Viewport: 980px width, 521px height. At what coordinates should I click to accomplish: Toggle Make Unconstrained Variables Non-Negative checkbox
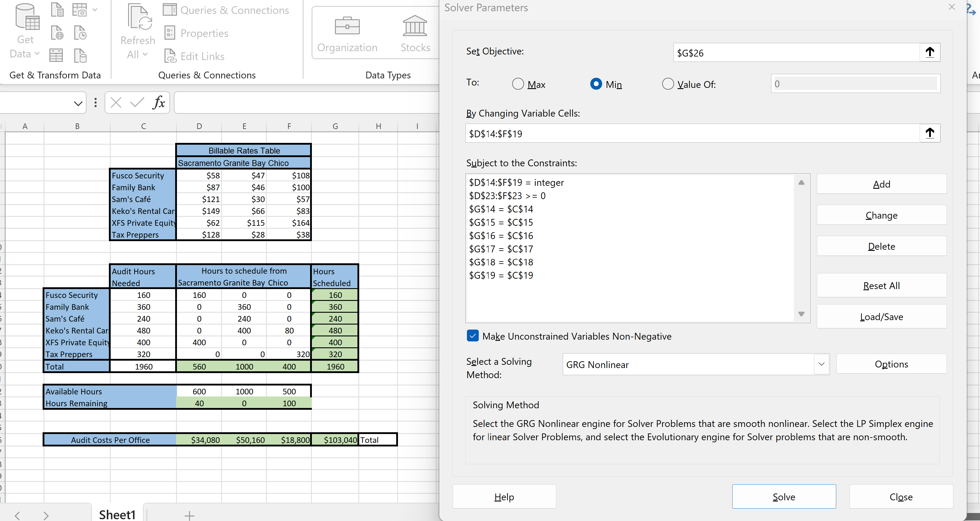[x=473, y=336]
